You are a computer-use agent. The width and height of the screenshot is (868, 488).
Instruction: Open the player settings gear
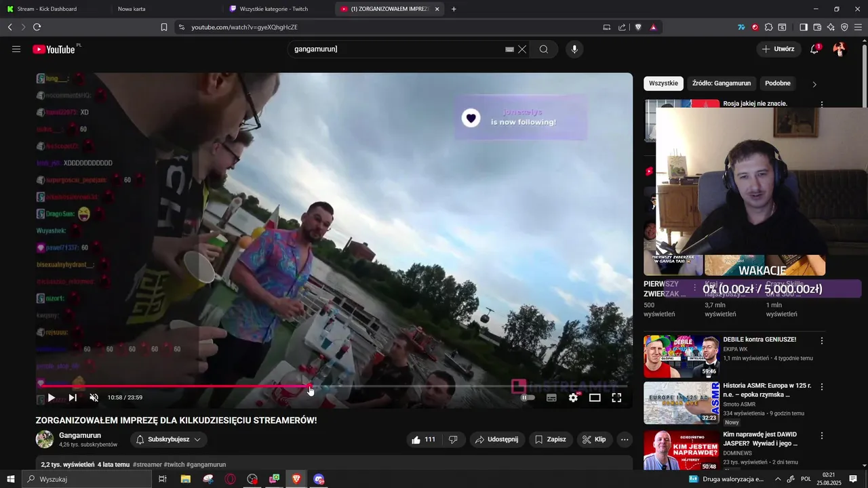[x=573, y=398]
